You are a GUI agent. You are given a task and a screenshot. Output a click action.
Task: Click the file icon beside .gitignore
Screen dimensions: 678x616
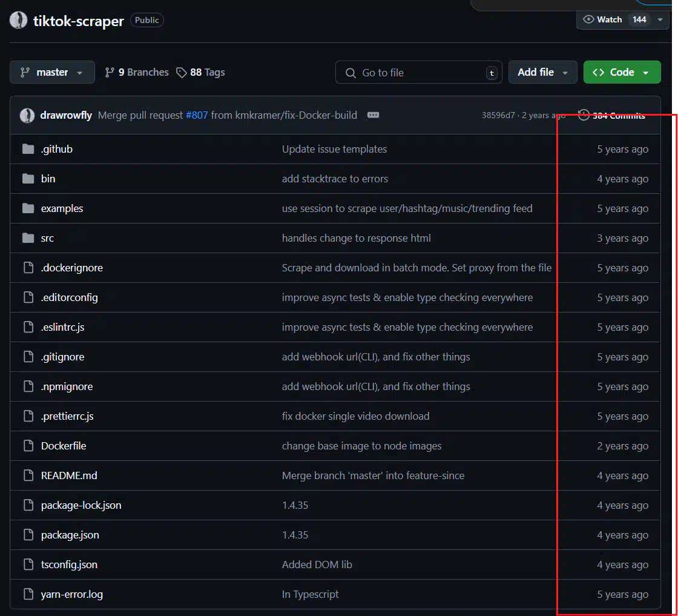(28, 357)
